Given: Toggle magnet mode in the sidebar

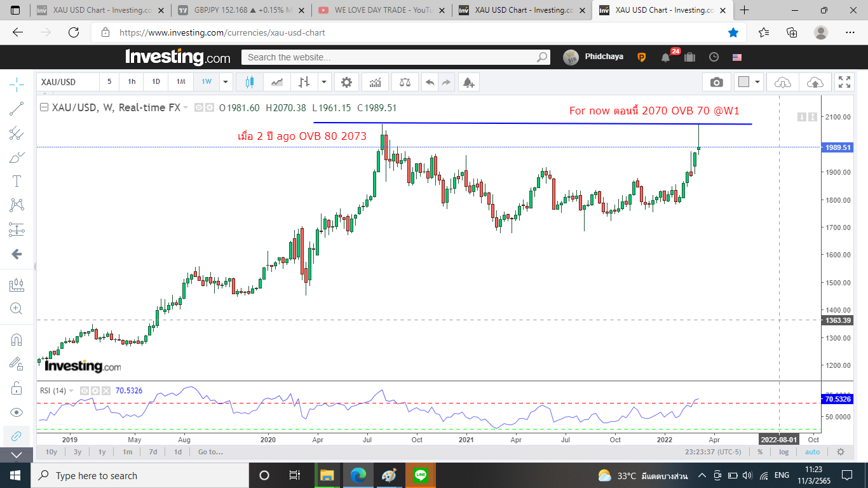Looking at the screenshot, I should click(17, 339).
